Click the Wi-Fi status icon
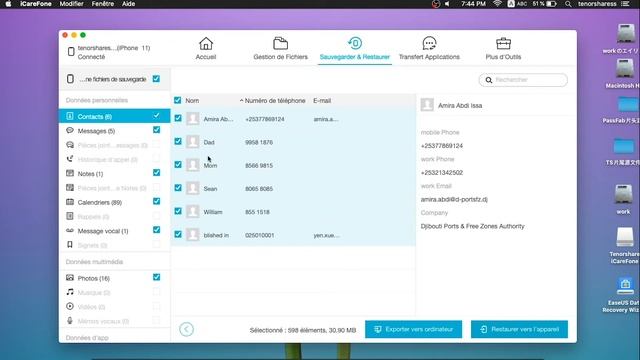The image size is (640, 360). 497,4
